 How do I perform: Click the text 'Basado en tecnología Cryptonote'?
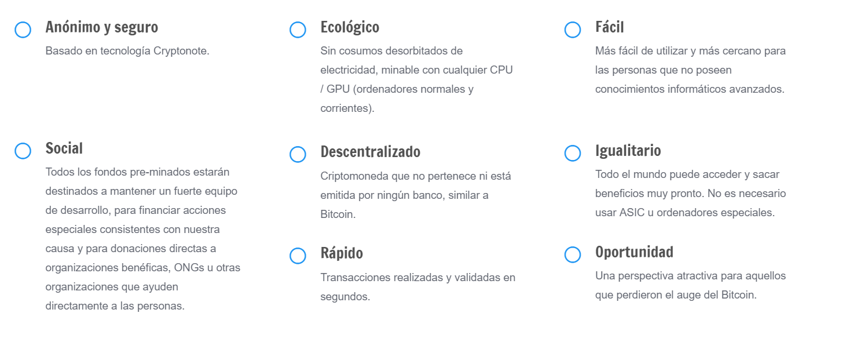pos(127,51)
